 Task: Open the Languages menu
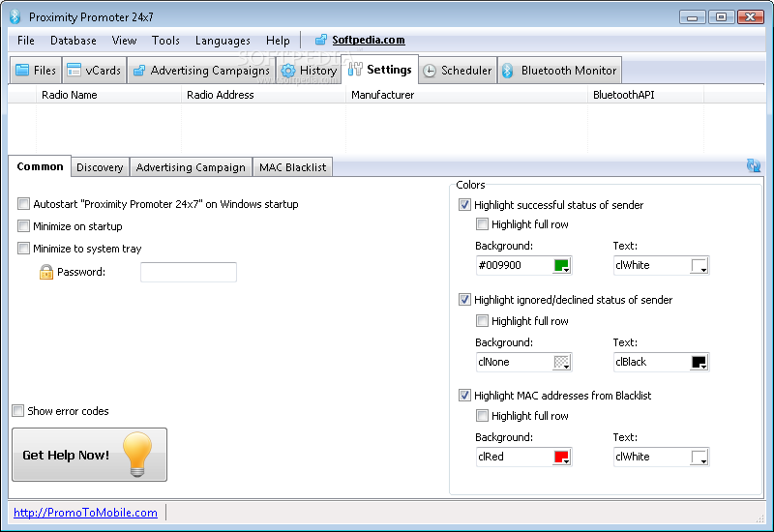click(x=223, y=41)
